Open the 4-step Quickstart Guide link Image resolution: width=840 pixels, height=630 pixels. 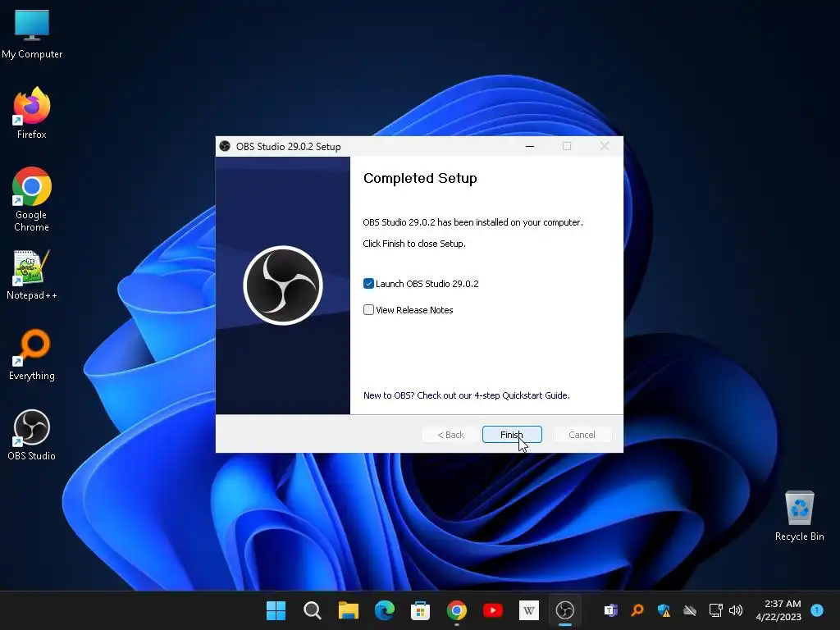pyautogui.click(x=467, y=395)
